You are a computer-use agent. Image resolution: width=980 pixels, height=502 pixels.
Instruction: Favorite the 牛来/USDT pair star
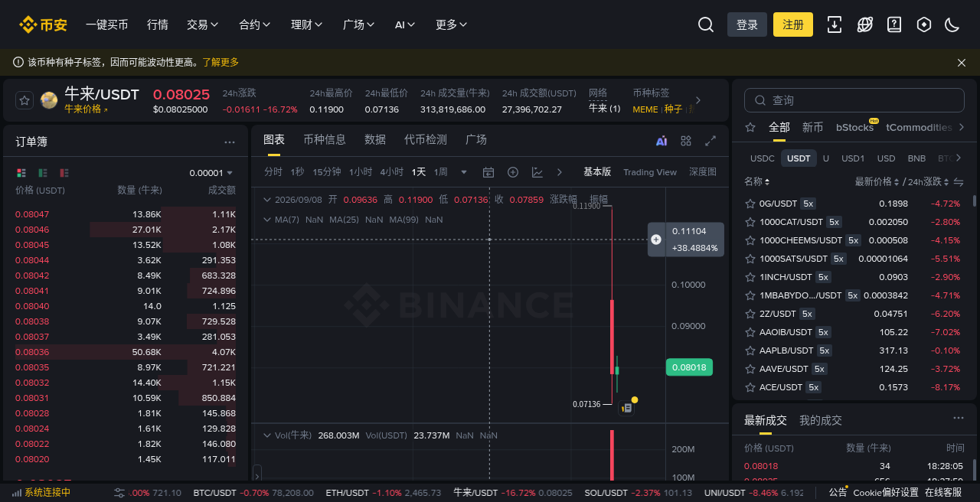[x=24, y=100]
